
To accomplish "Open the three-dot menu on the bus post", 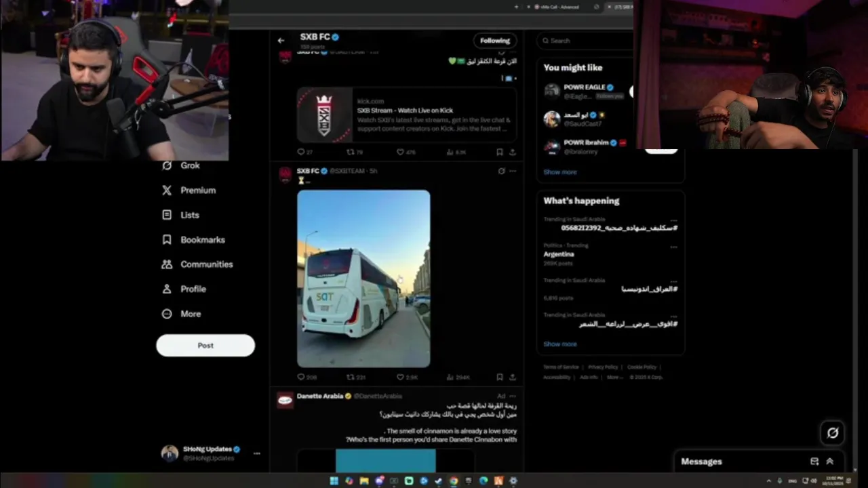I will [x=513, y=171].
